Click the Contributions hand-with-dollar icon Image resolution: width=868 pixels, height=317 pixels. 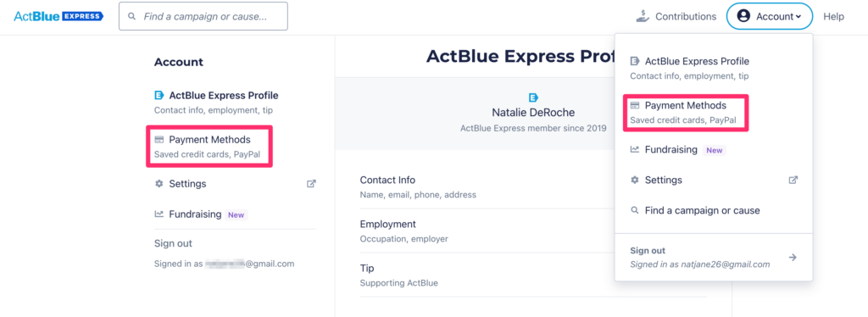pos(643,16)
